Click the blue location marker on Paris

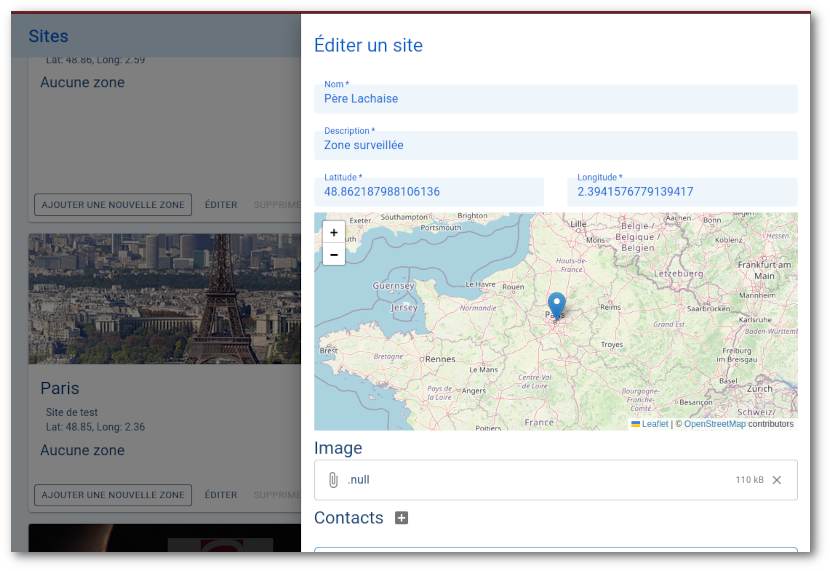(556, 306)
